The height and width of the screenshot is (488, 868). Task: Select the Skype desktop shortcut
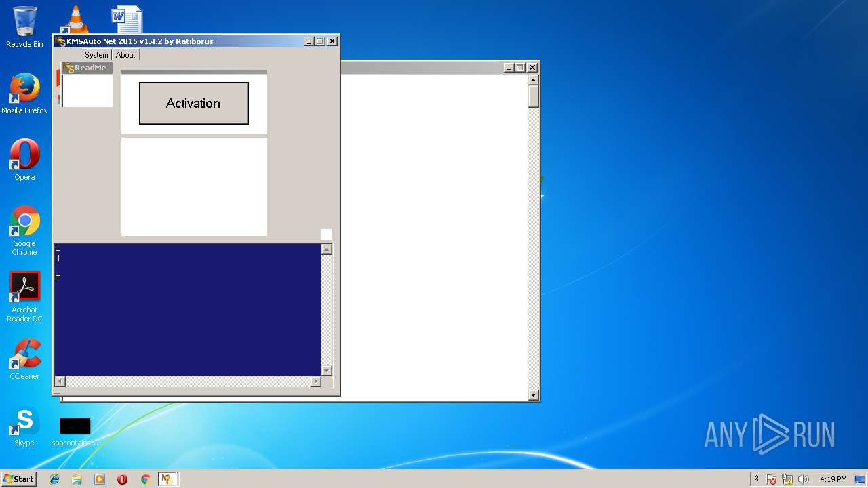(24, 427)
